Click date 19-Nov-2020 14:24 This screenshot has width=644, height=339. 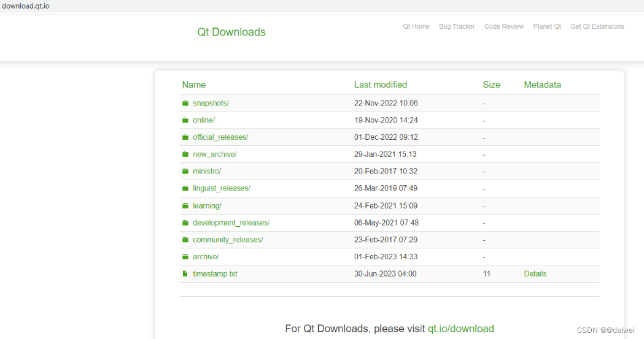coord(386,120)
